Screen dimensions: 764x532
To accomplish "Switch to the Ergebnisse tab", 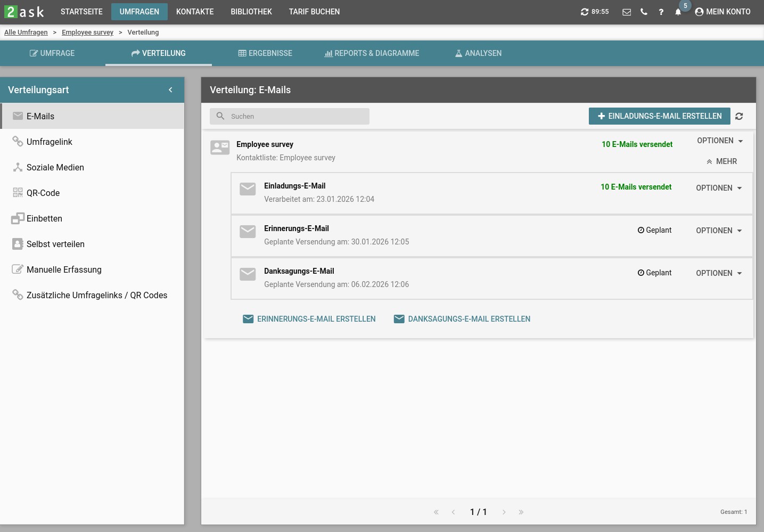I will [265, 53].
